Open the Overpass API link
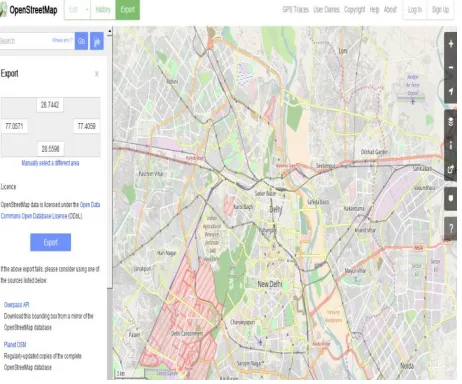 click(x=17, y=305)
